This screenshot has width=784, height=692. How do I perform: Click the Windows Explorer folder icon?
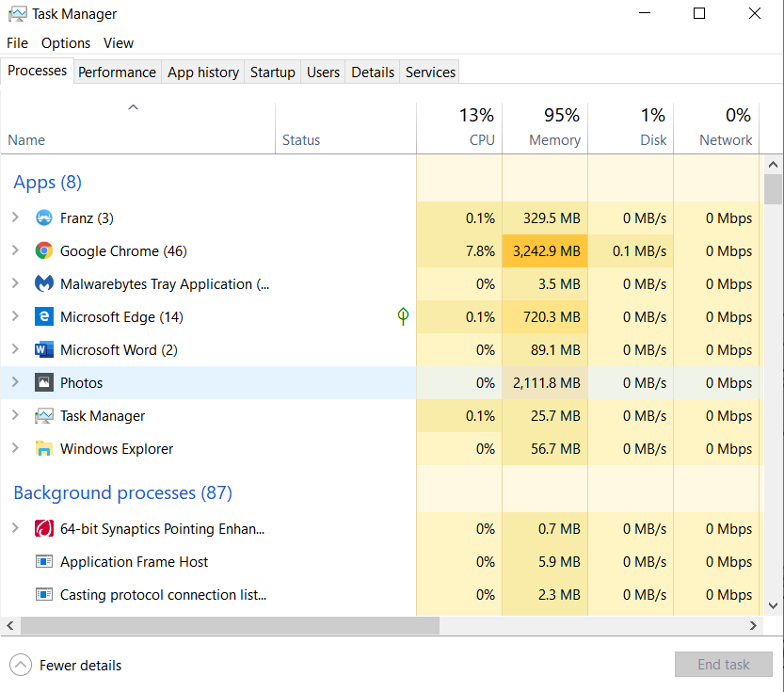(x=44, y=448)
